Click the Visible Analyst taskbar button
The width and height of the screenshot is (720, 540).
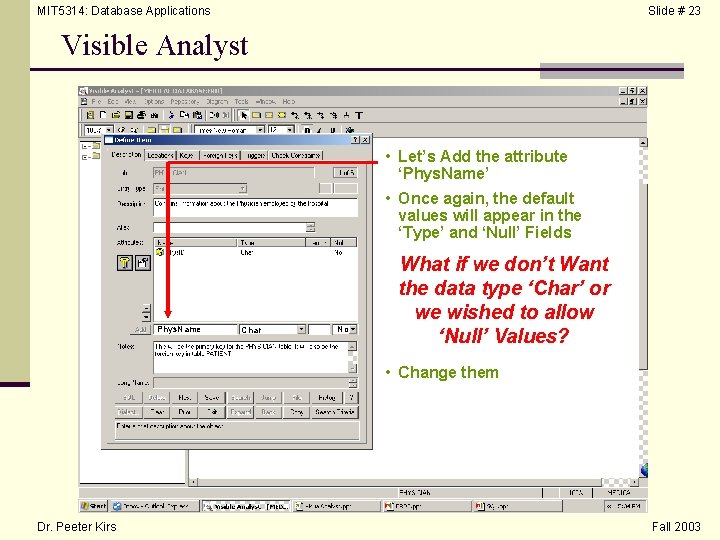coord(246,506)
